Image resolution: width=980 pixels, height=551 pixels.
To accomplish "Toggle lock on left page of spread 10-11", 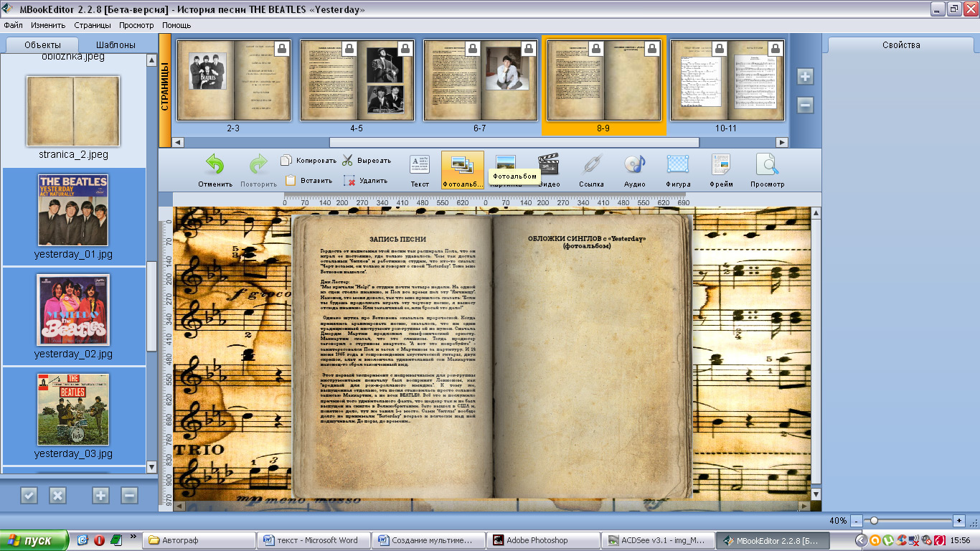I will pyautogui.click(x=719, y=49).
